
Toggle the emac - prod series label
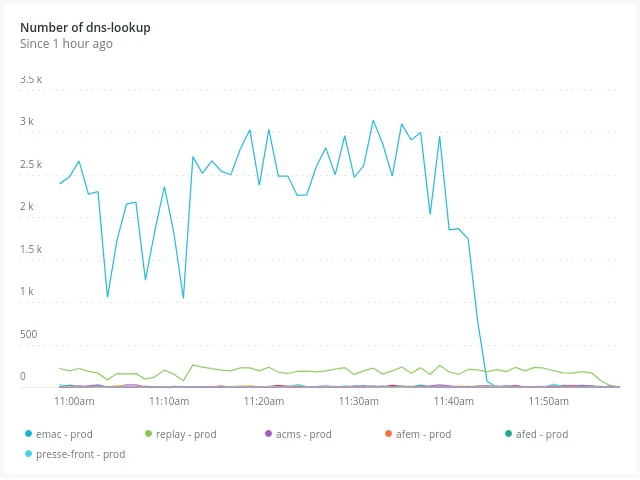66,434
